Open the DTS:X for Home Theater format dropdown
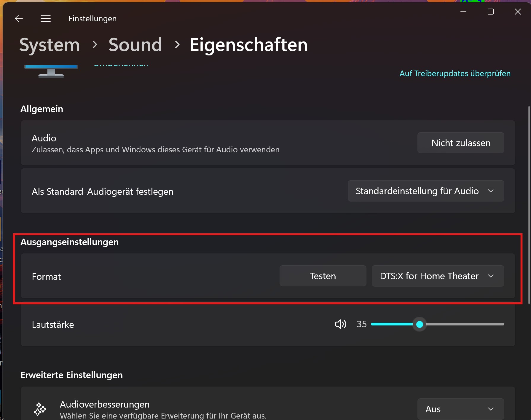531x420 pixels. point(437,276)
